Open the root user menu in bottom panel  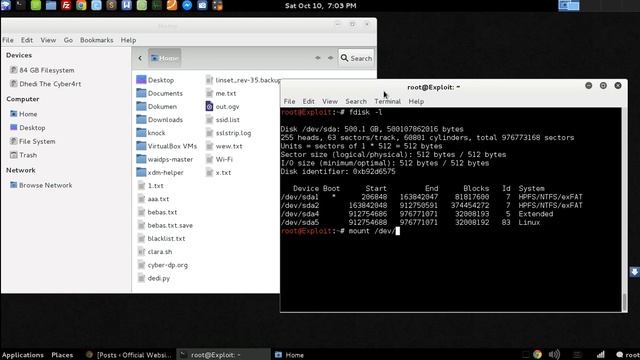629,355
